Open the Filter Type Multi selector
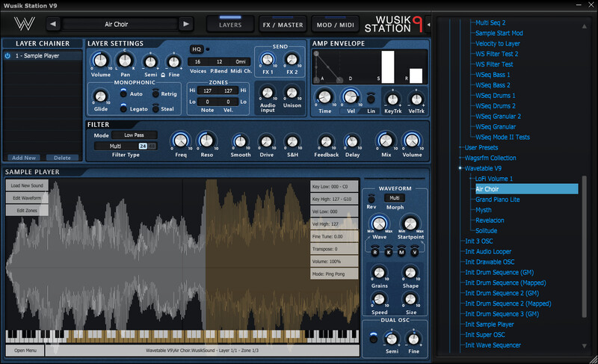598x364 pixels. pyautogui.click(x=116, y=146)
